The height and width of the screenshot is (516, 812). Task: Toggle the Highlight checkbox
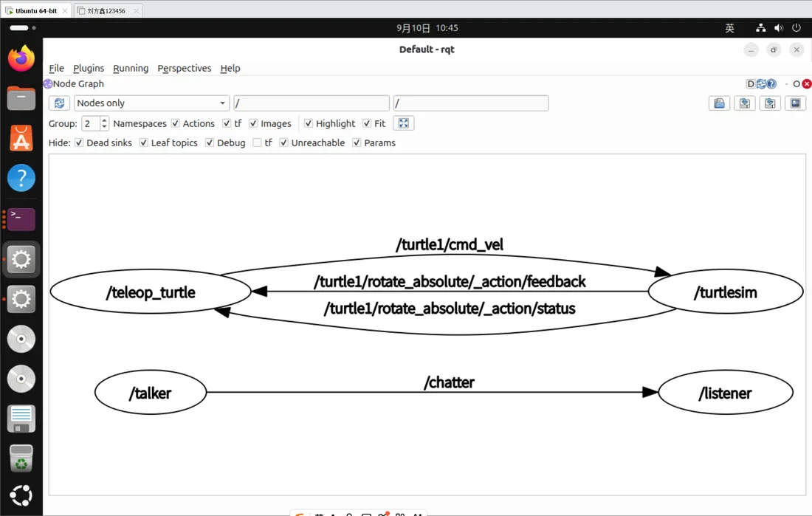[308, 123]
